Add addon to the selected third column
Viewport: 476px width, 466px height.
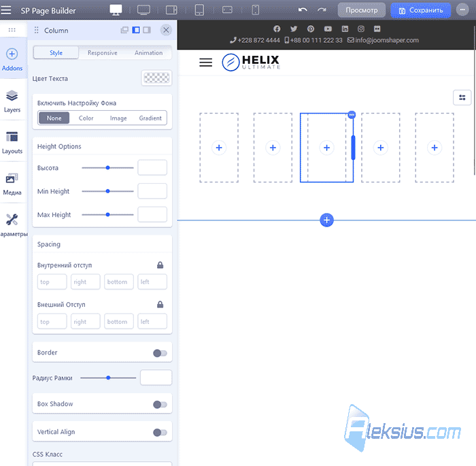pyautogui.click(x=326, y=148)
